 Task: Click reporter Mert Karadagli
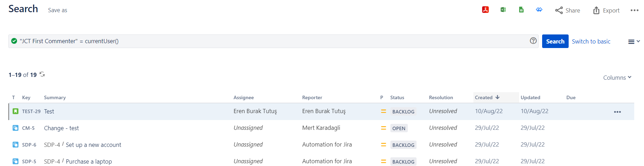[x=321, y=128]
